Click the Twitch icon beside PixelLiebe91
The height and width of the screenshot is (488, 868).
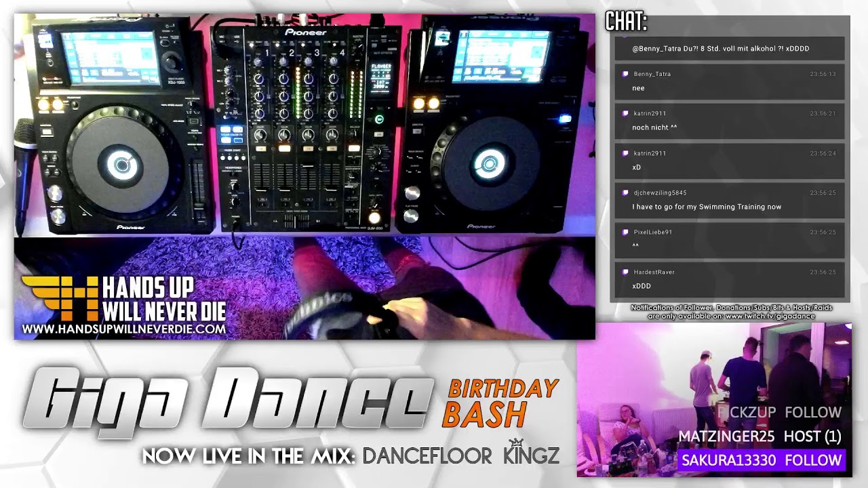coord(625,232)
